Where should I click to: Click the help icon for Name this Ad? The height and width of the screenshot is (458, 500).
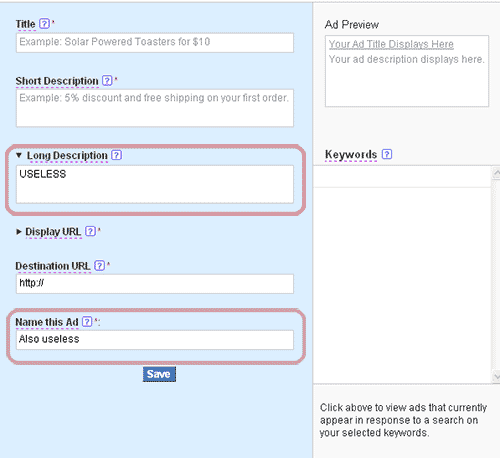pyautogui.click(x=87, y=322)
